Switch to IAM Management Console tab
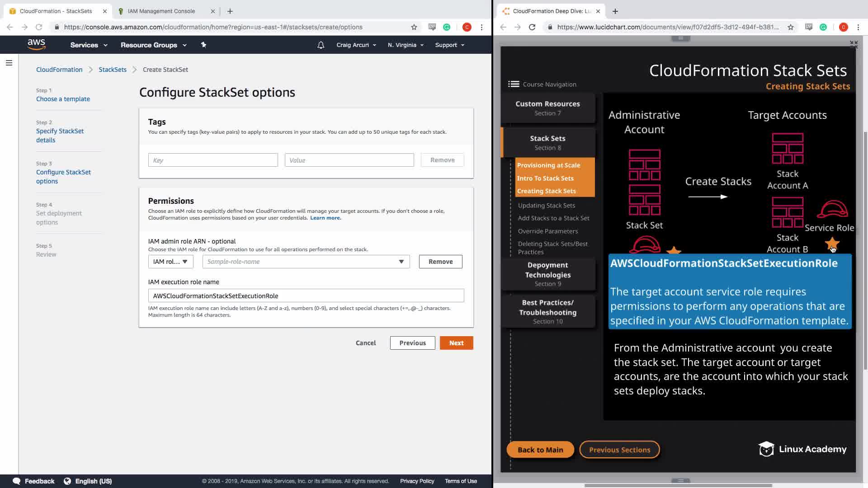The width and height of the screenshot is (868, 488). pos(161,11)
